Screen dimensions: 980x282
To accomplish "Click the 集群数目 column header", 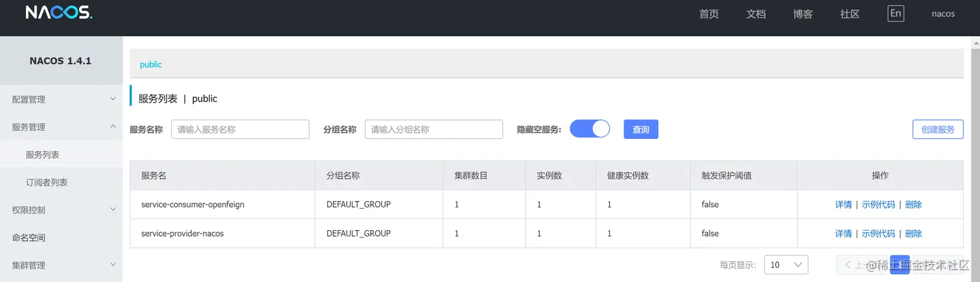I will point(484,175).
